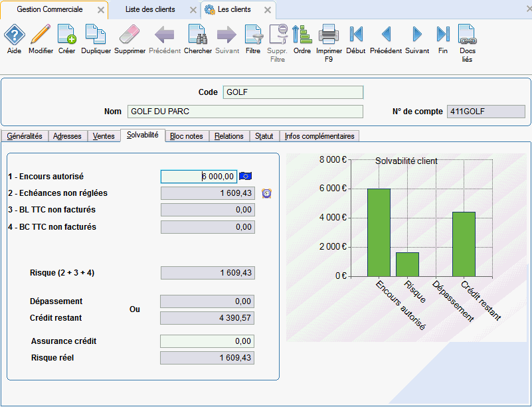
Task: Click the Crédit restant value 4 390,57
Action: click(x=207, y=318)
